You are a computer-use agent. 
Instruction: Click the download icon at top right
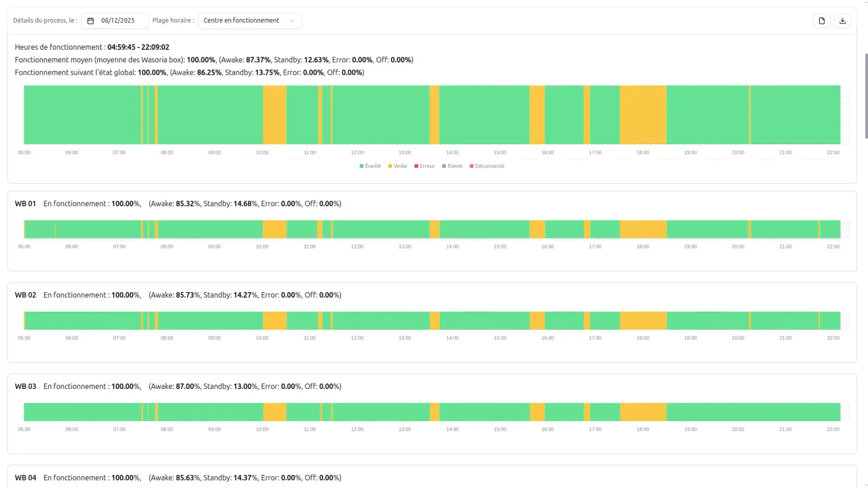(842, 21)
